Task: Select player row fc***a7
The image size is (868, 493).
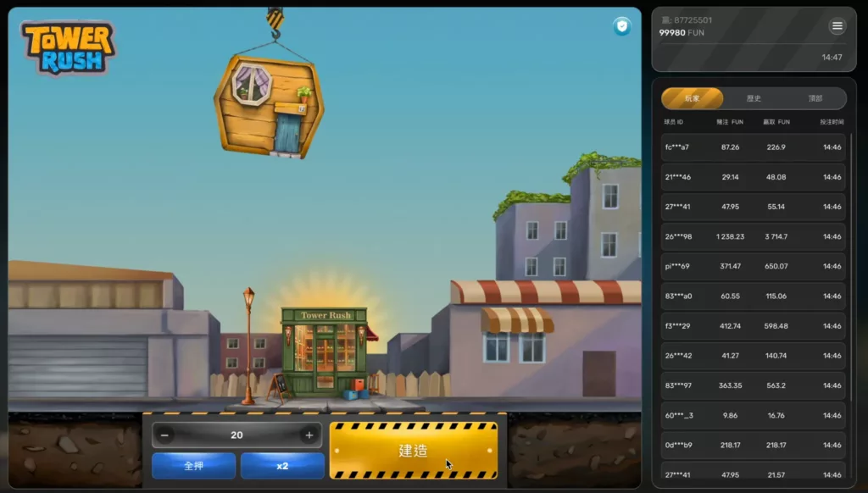Action: click(x=753, y=147)
